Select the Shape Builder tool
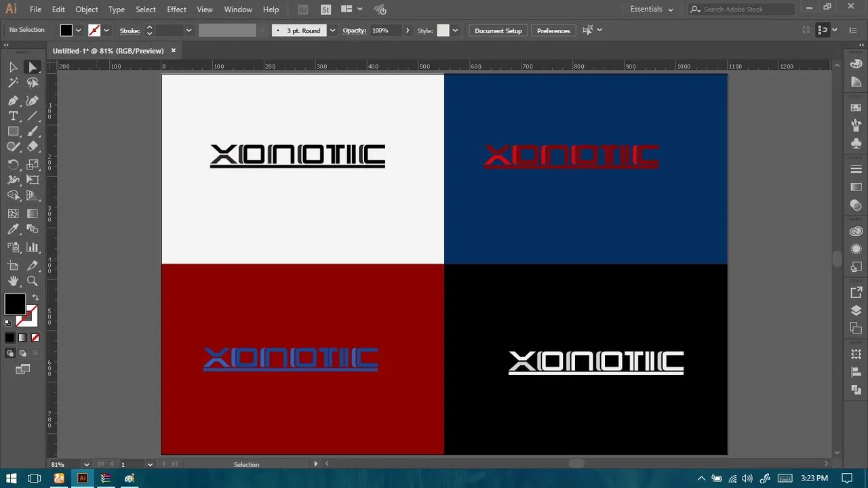Image resolution: width=868 pixels, height=488 pixels. click(13, 196)
